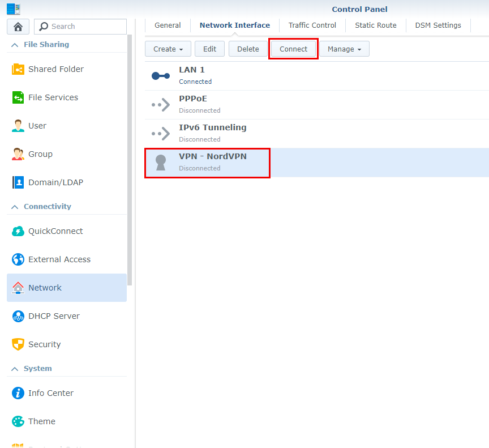This screenshot has width=489, height=448.
Task: Switch to the Traffic Control tab
Action: click(312, 25)
